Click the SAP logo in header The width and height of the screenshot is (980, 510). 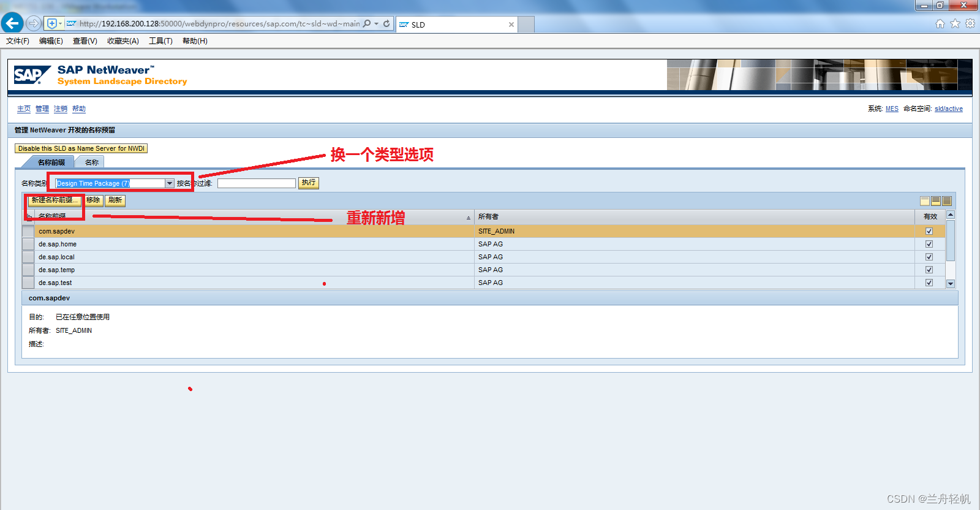coord(32,75)
